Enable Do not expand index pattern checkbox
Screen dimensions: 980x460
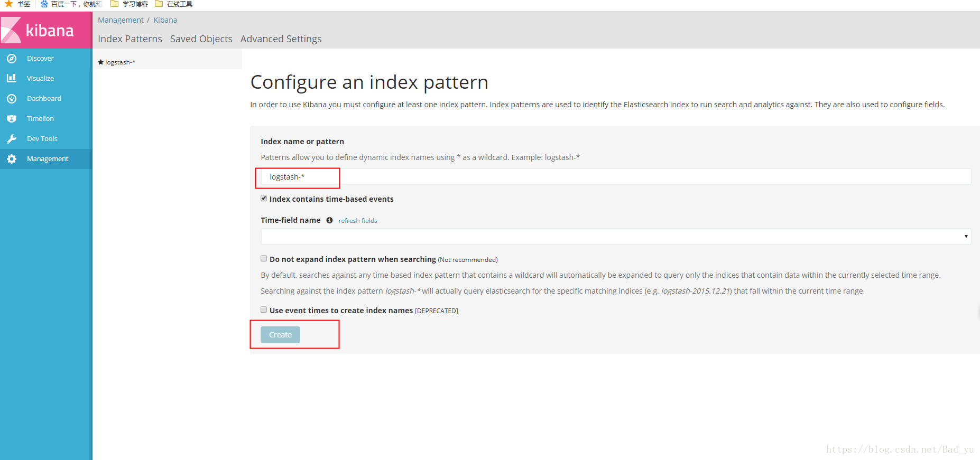point(264,259)
